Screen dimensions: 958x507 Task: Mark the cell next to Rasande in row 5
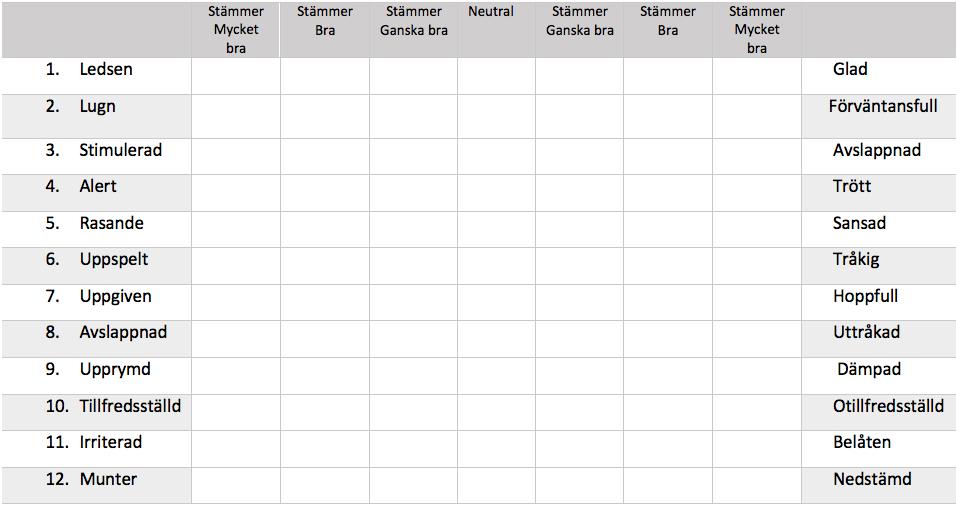click(x=236, y=229)
